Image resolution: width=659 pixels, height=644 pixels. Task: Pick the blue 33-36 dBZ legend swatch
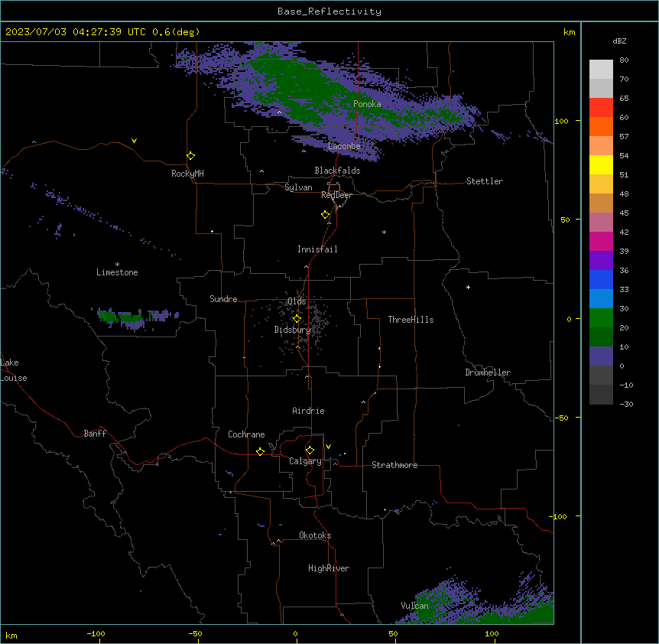click(601, 279)
